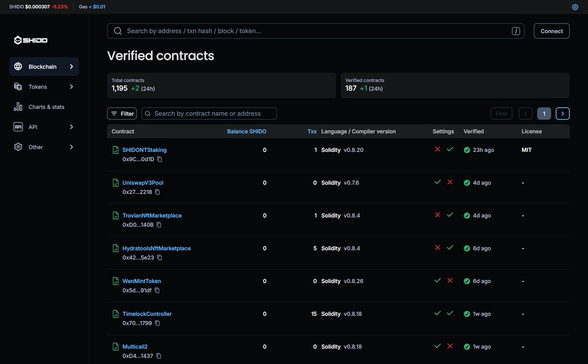Image resolution: width=588 pixels, height=364 pixels.
Task: Click the Tokens coins icon
Action: (x=18, y=87)
